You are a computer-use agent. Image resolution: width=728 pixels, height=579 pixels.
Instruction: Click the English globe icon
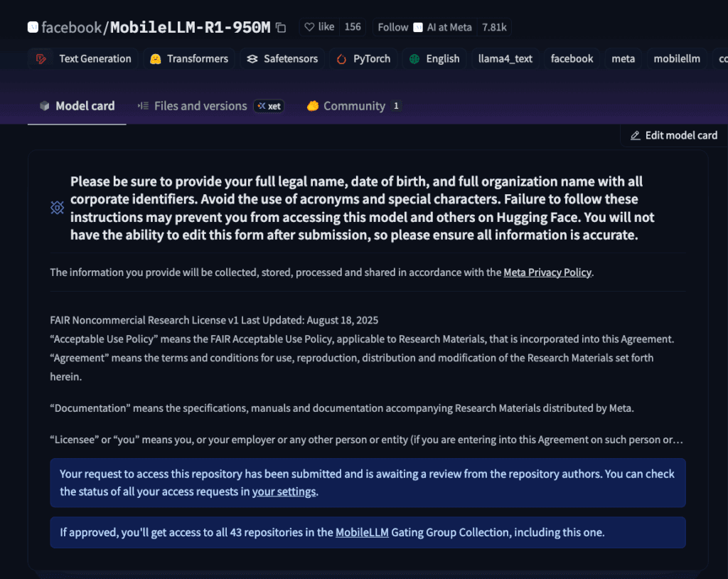(414, 59)
